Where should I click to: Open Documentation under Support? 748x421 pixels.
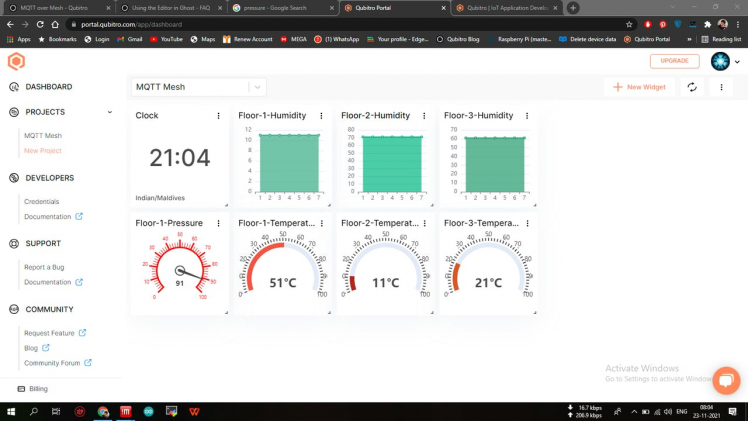pos(53,282)
